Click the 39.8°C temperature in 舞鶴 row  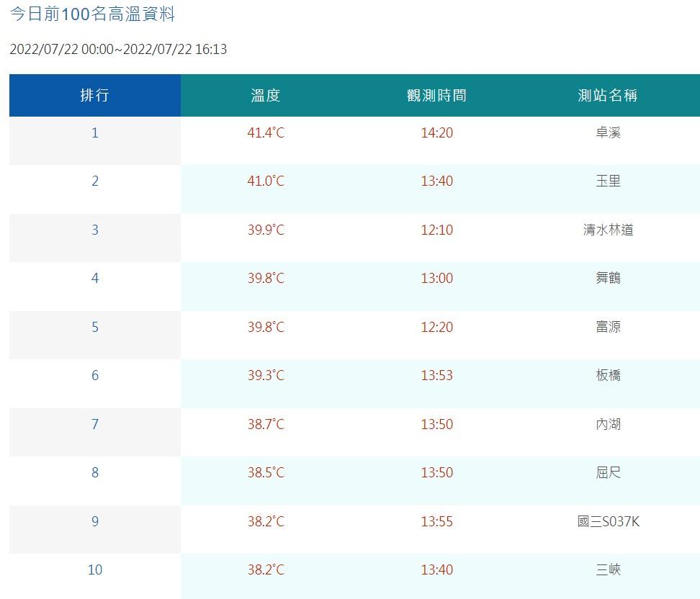(266, 278)
